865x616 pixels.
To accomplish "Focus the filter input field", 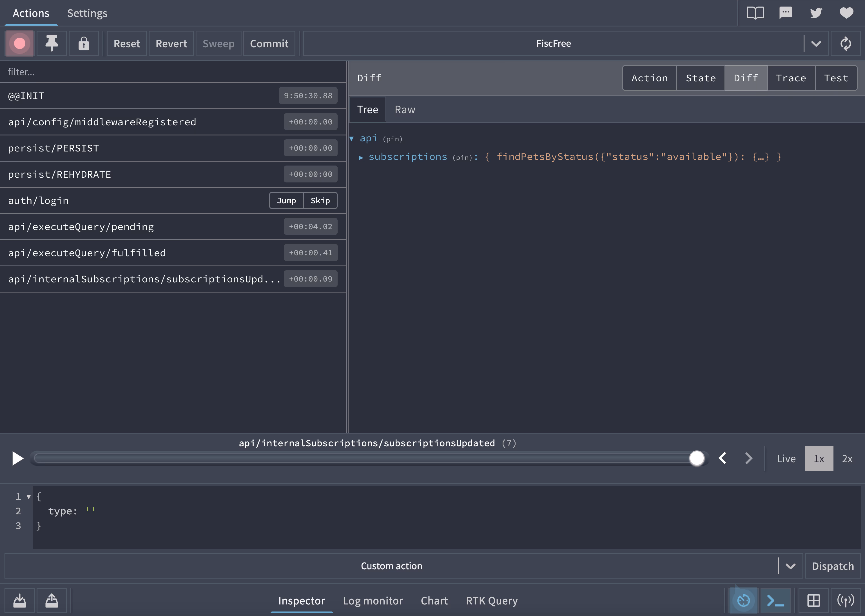I will 173,72.
